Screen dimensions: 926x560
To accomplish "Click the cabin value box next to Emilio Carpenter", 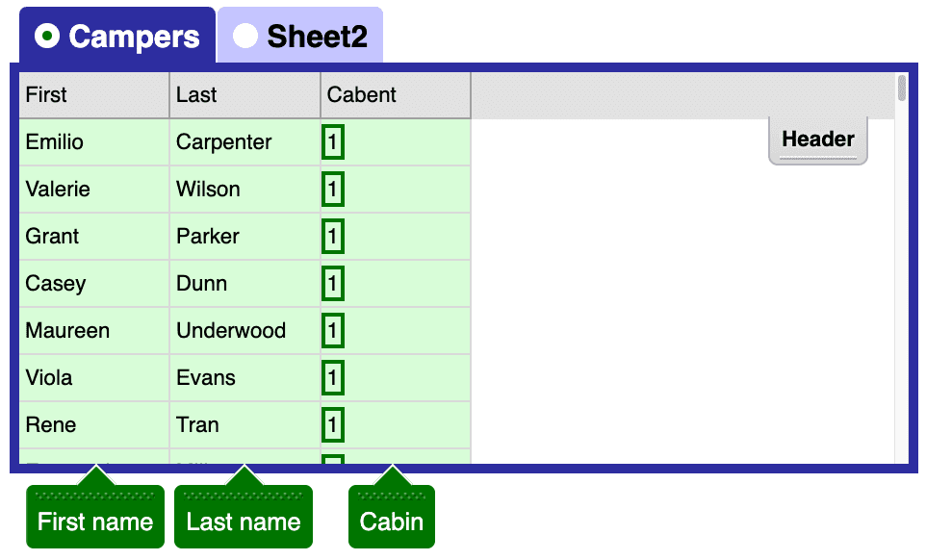I will click(x=332, y=141).
